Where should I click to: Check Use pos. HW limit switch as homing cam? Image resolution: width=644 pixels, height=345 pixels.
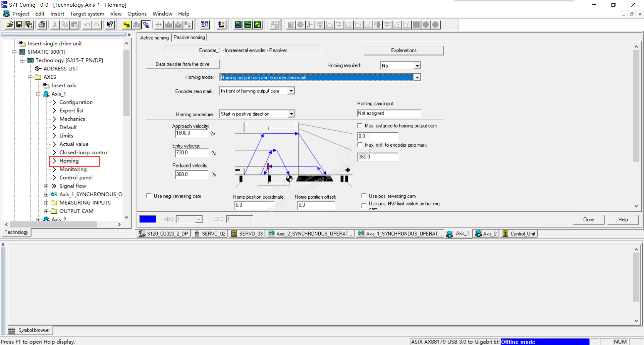click(x=364, y=205)
